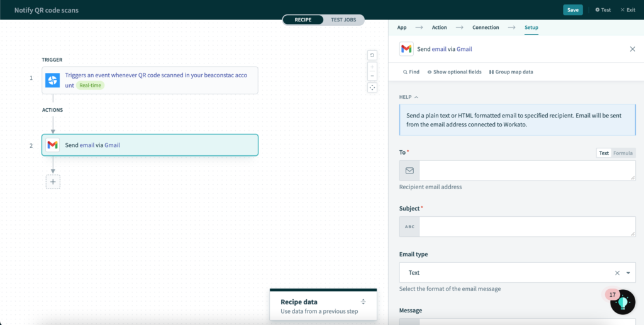Close the Gmail step panel
The image size is (644, 325).
[x=633, y=49]
